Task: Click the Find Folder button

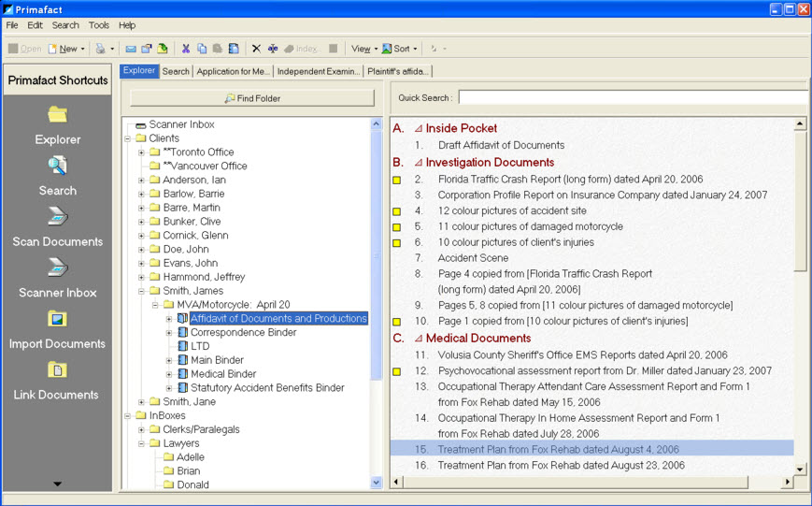Action: (252, 98)
